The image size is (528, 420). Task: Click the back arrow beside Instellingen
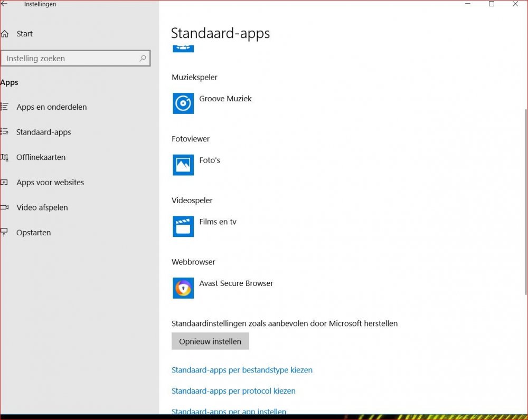[x=4, y=4]
